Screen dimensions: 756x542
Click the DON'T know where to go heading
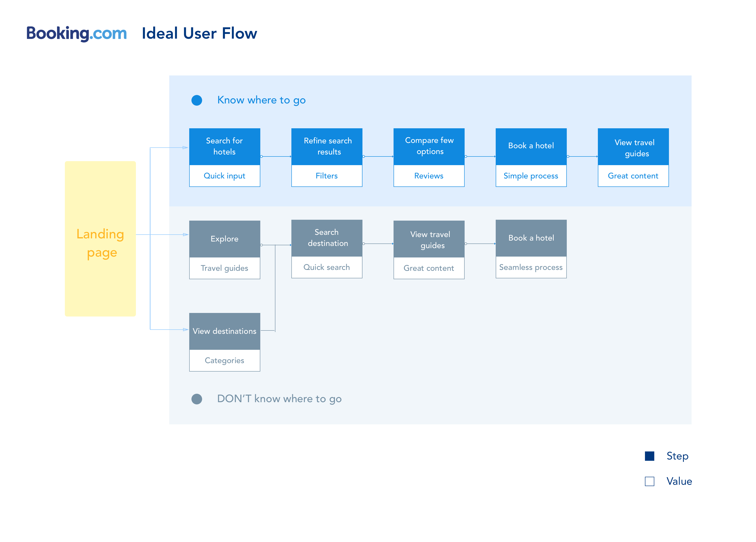[279, 399]
